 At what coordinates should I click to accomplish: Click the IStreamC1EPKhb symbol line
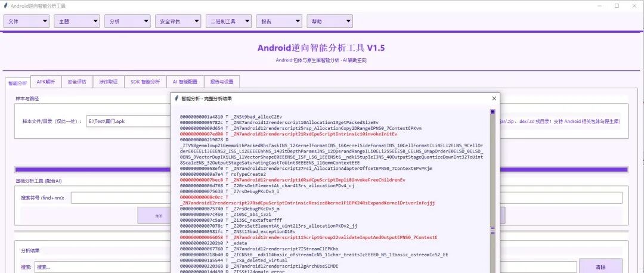coord(259,249)
